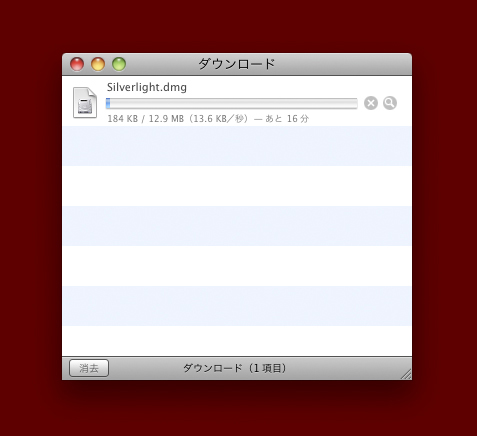Click the ダウンロード (1 項目) status label
The image size is (477, 436).
235,368
